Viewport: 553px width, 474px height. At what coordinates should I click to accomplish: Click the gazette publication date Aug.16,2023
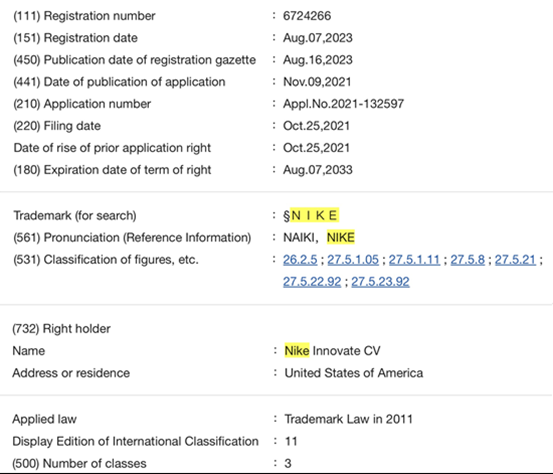[318, 60]
